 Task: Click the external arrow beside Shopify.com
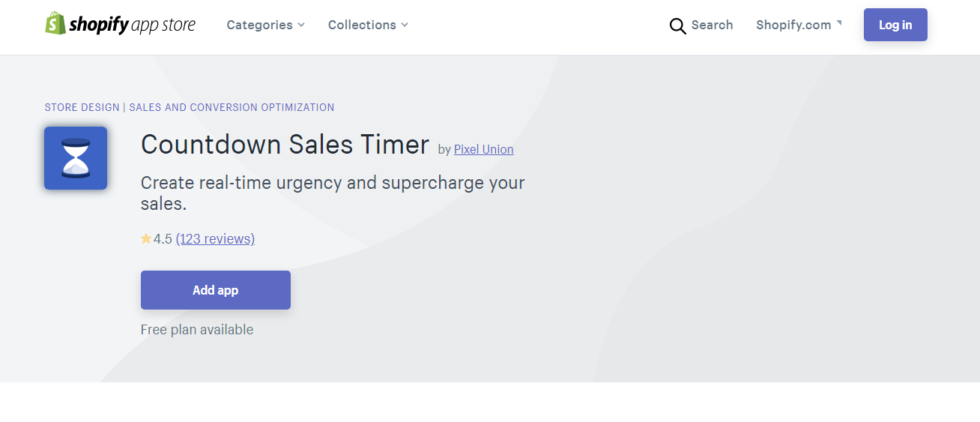click(839, 23)
